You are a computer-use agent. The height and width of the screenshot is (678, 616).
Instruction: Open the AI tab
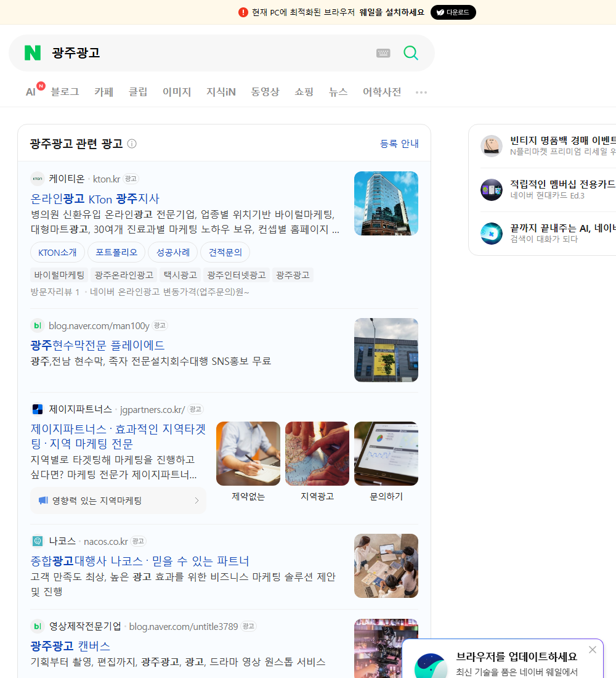[31, 92]
